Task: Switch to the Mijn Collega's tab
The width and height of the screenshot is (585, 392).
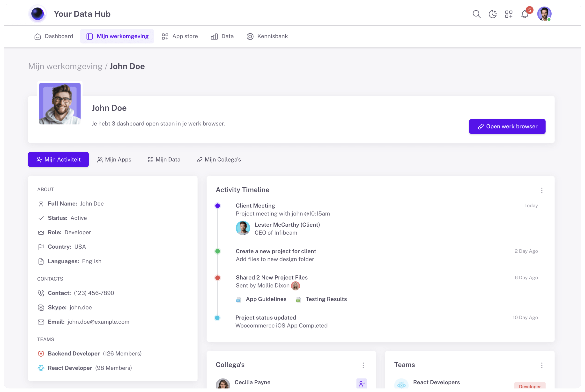Action: pyautogui.click(x=219, y=160)
